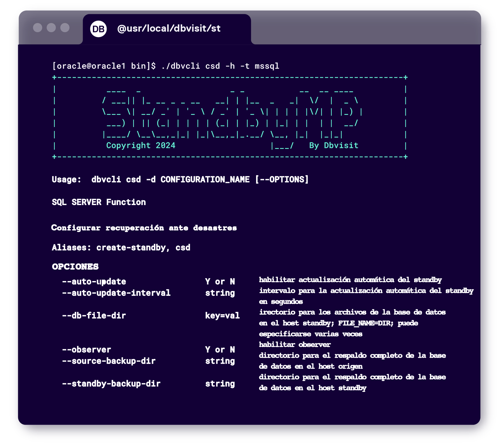Click the middle gray window dot
The width and height of the screenshot is (500, 448).
click(51, 28)
